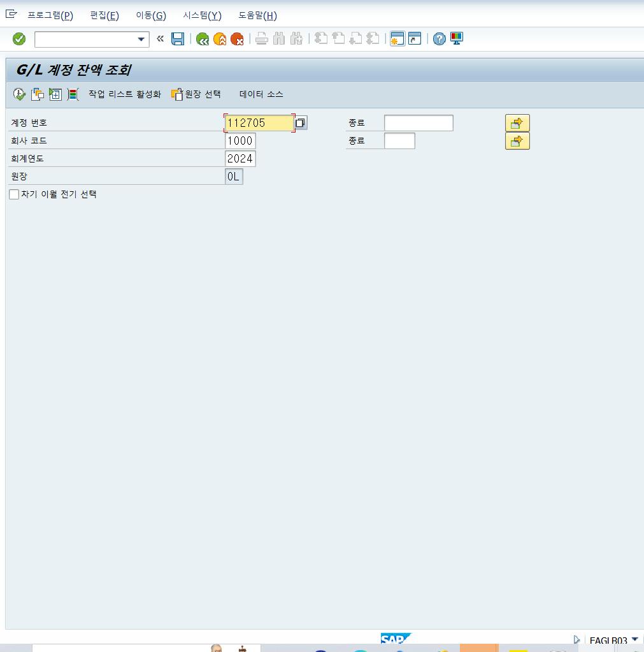Expand the status bar triangle arrow
The image size is (644, 652).
coord(576,639)
